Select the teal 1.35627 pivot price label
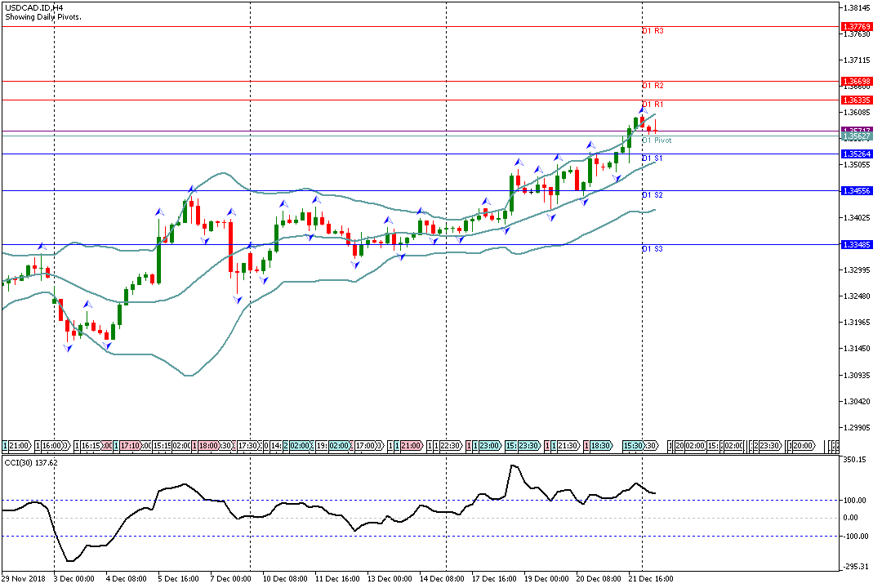The image size is (882, 588). [856, 136]
